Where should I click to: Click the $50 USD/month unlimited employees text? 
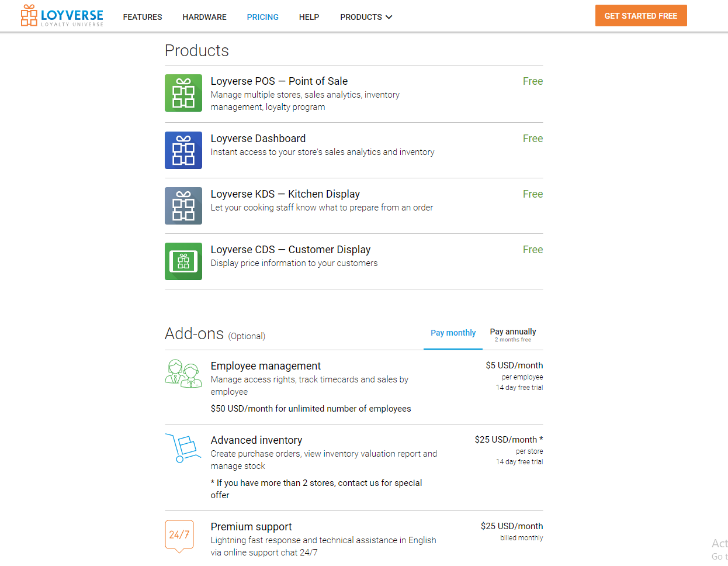point(311,409)
